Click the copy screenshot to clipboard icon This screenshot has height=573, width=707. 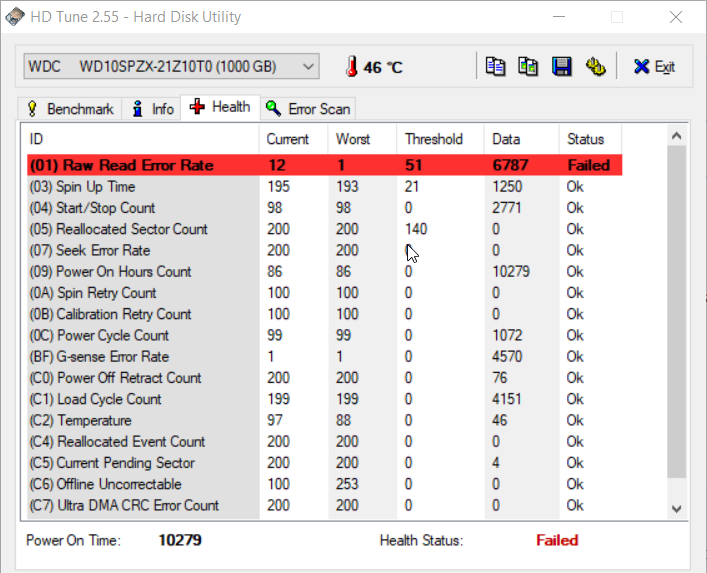pos(528,67)
